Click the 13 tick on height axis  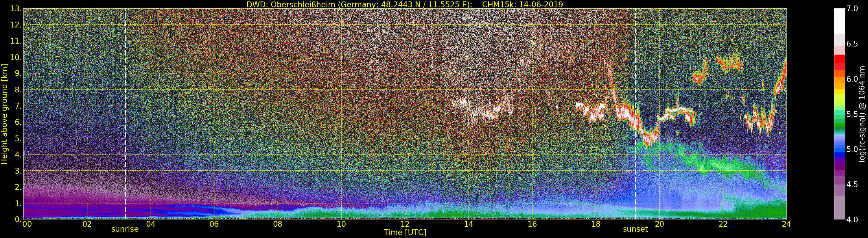point(16,9)
